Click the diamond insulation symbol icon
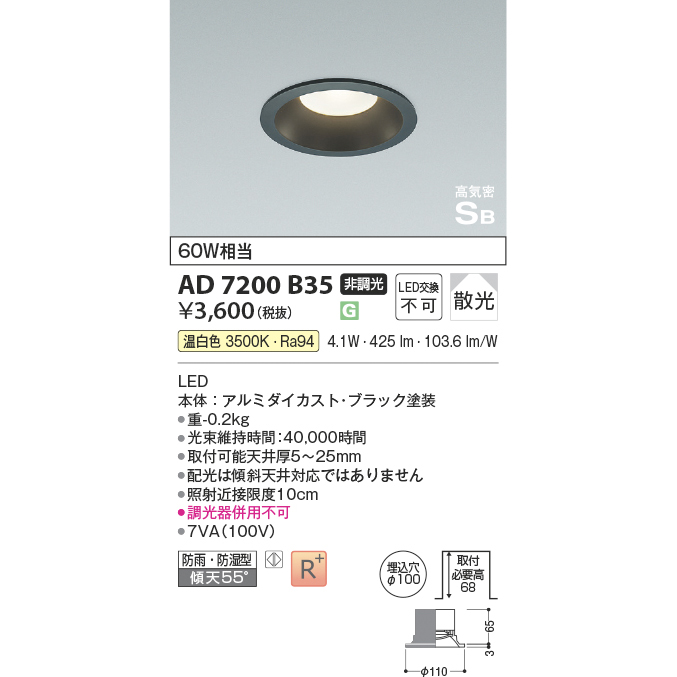 274,560
